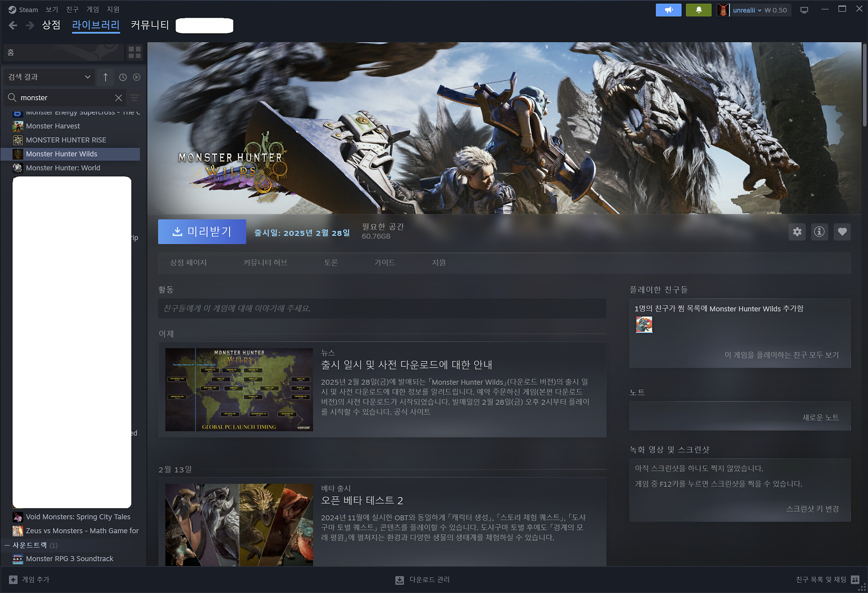Click 새로운 노트 link
This screenshot has width=868, height=593.
click(820, 417)
